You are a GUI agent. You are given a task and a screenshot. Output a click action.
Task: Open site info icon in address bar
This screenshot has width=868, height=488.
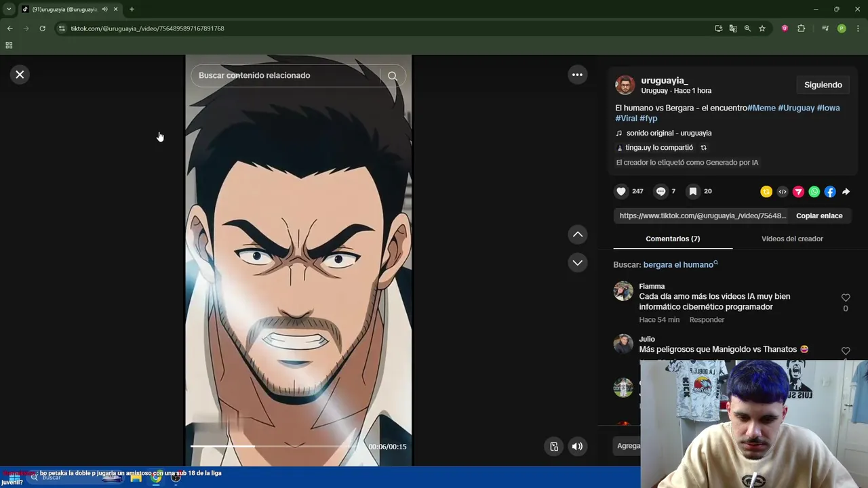click(x=62, y=28)
